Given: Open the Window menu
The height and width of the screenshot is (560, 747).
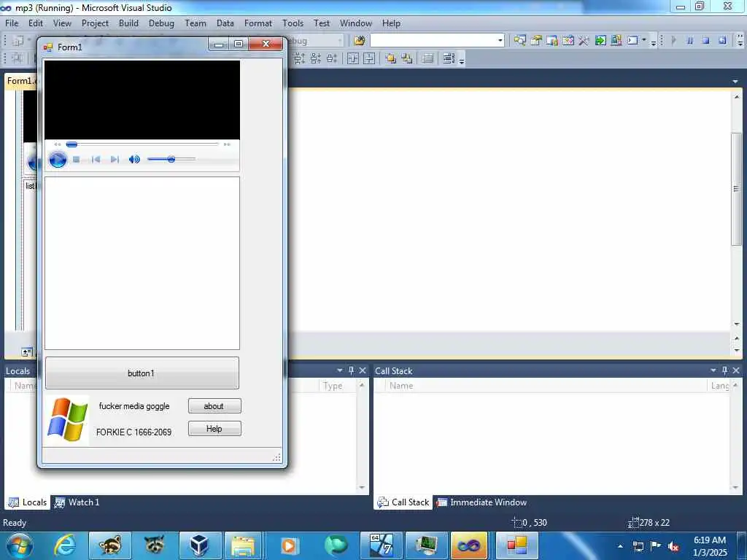Looking at the screenshot, I should coord(355,23).
